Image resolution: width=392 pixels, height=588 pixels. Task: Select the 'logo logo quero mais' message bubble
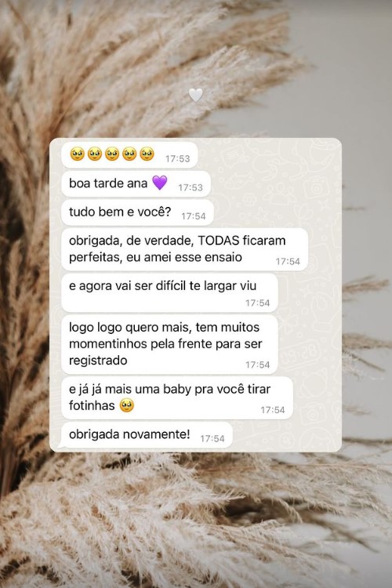pyautogui.click(x=169, y=345)
